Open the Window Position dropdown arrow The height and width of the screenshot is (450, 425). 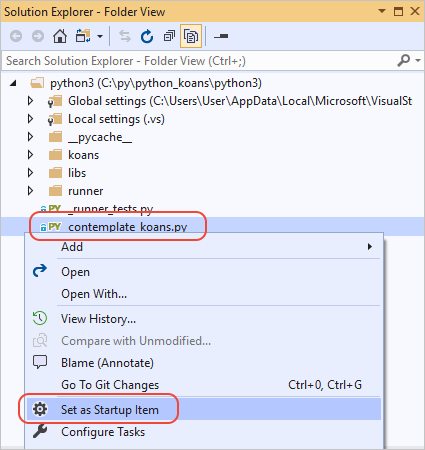tap(382, 11)
